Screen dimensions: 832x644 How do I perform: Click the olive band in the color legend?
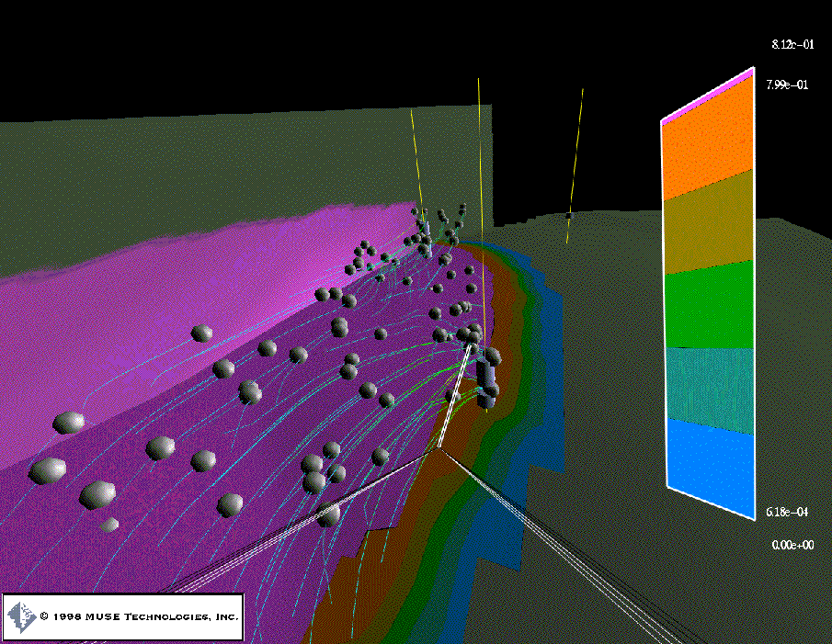709,221
